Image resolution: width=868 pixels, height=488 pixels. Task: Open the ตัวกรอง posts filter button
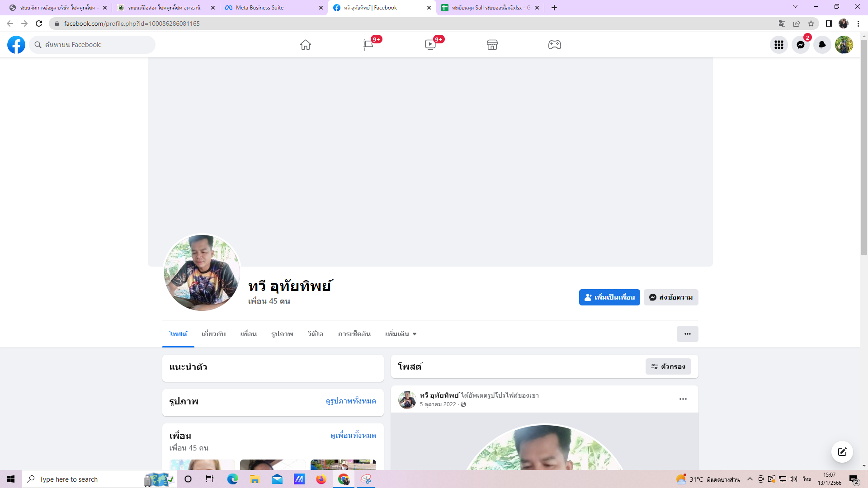coord(668,366)
